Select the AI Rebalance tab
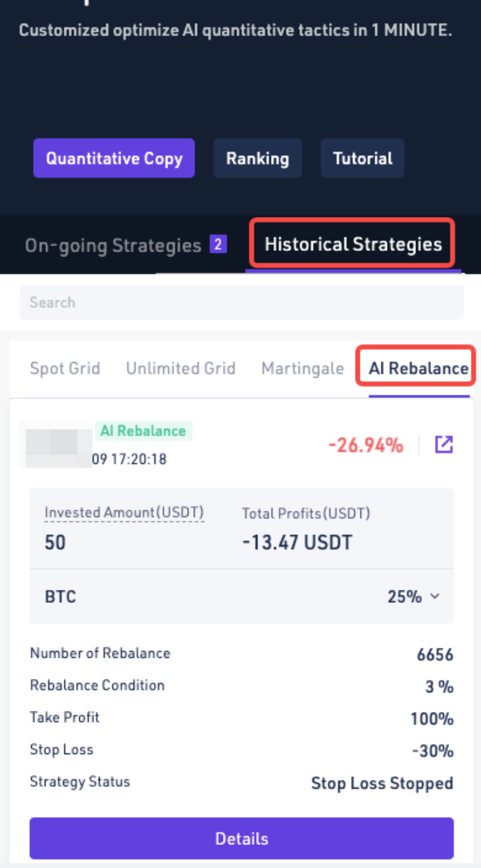The height and width of the screenshot is (868, 481). pyautogui.click(x=418, y=369)
